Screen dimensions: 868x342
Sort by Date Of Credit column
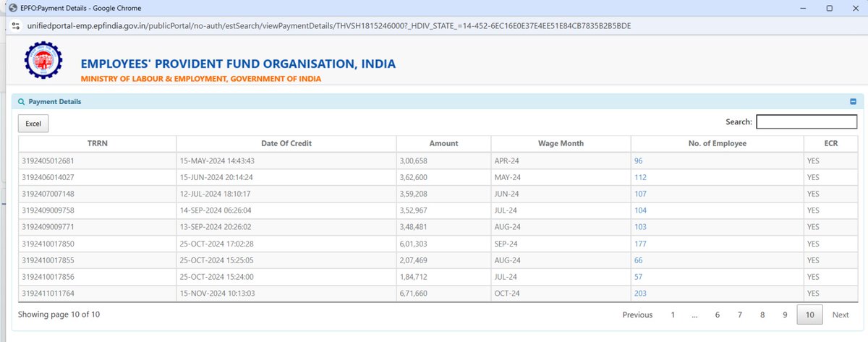(286, 143)
